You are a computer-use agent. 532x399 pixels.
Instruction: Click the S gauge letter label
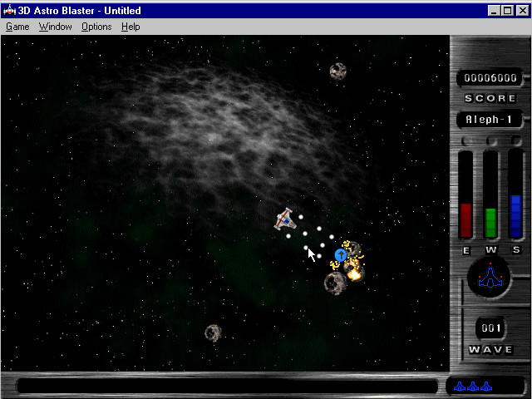516,250
